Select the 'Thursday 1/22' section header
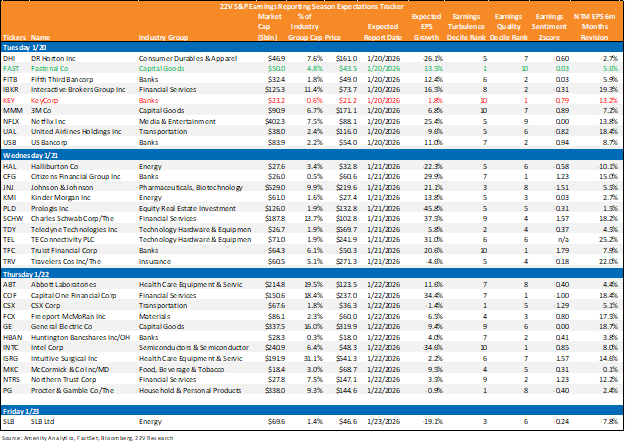The height and width of the screenshot is (443, 625). pos(26,274)
